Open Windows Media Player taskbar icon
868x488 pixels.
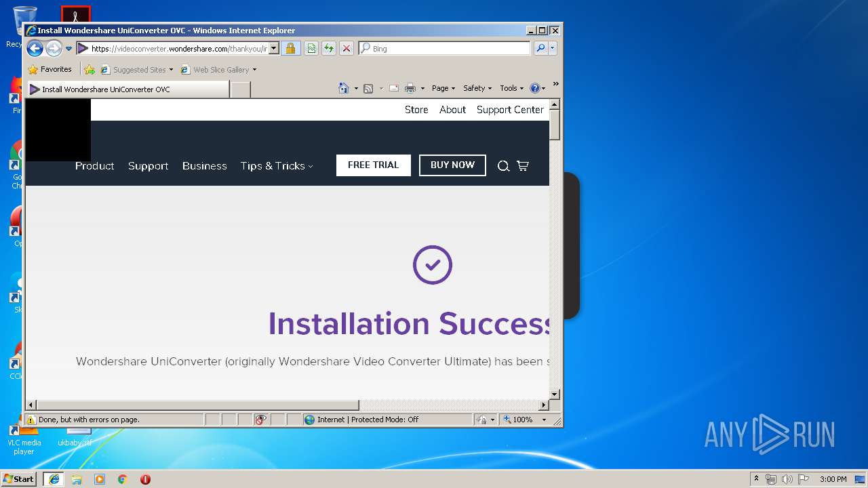click(x=100, y=479)
